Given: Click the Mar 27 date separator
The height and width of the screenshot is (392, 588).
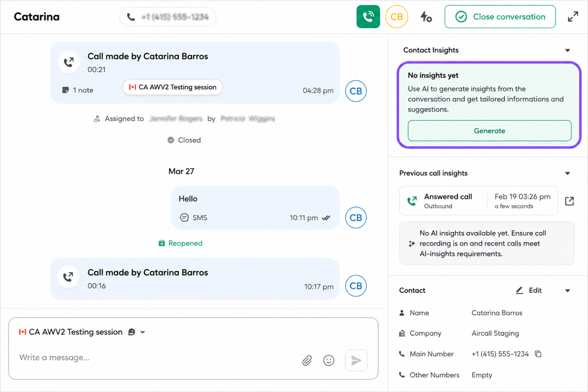Looking at the screenshot, I should [181, 171].
